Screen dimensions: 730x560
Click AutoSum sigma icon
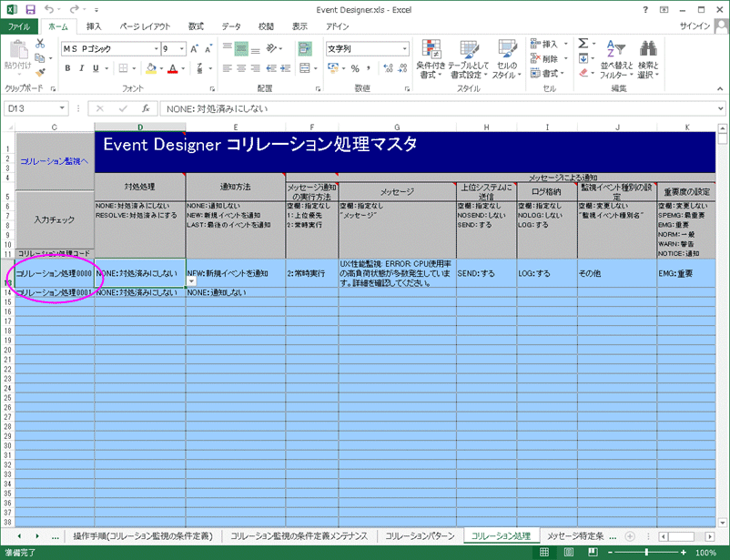(583, 44)
